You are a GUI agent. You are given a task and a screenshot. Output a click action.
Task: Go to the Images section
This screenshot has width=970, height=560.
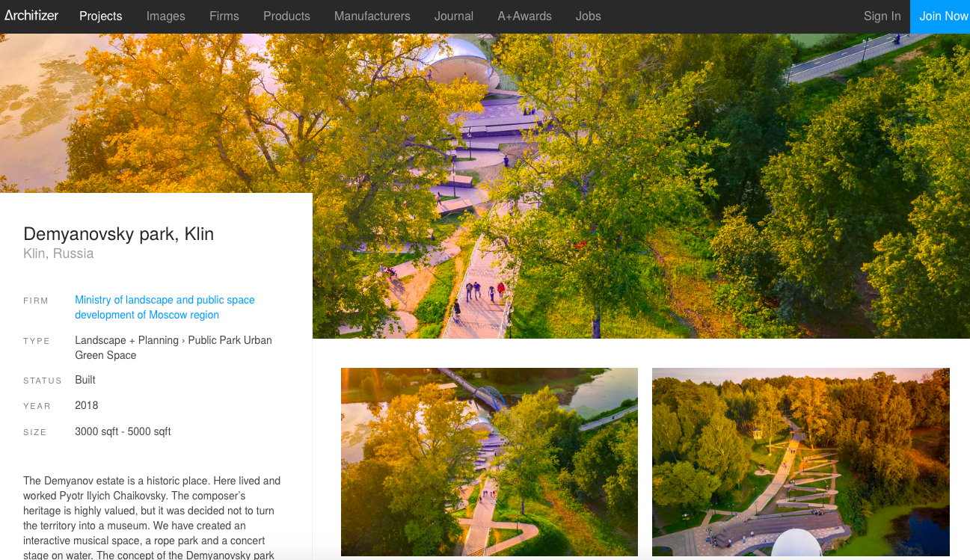pyautogui.click(x=166, y=16)
